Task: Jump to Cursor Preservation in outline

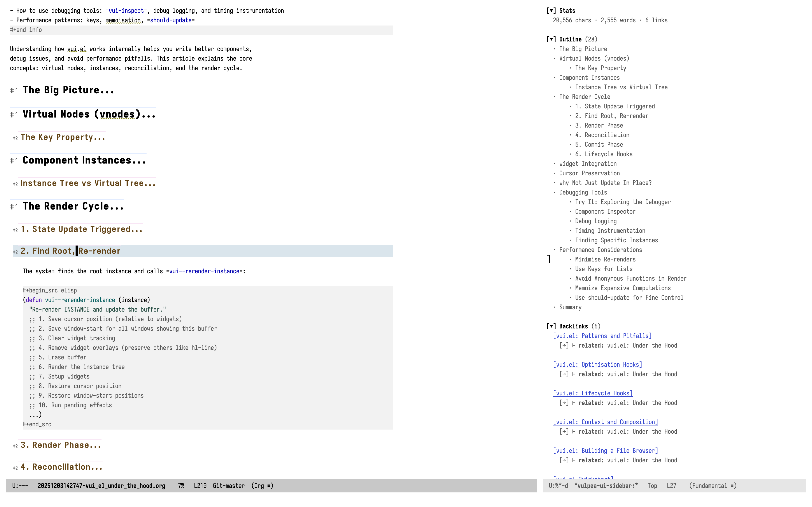Action: 590,173
